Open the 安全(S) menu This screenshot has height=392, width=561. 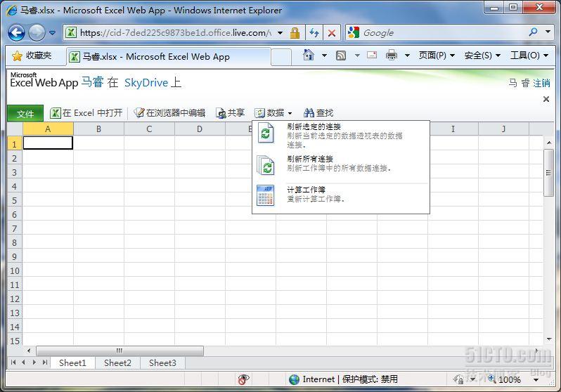coord(482,55)
